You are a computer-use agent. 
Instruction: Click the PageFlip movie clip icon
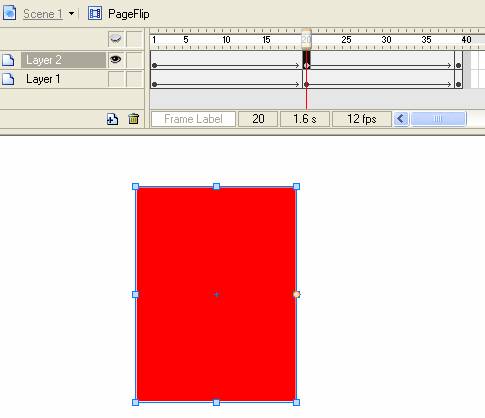pos(95,13)
